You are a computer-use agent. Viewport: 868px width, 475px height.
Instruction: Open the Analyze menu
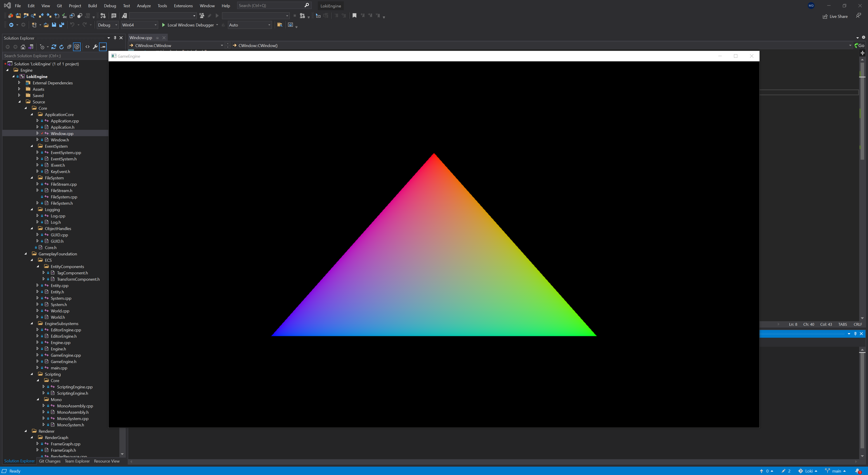pyautogui.click(x=144, y=6)
